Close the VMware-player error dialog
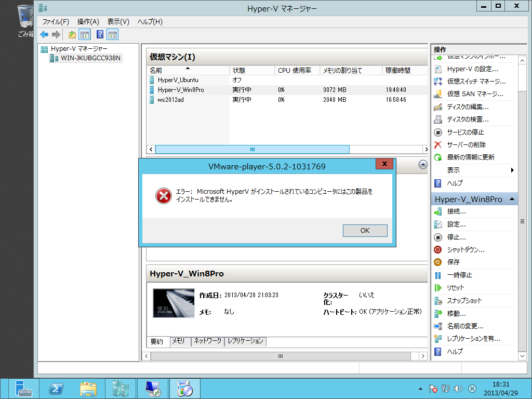This screenshot has width=532, height=399. coord(384,164)
